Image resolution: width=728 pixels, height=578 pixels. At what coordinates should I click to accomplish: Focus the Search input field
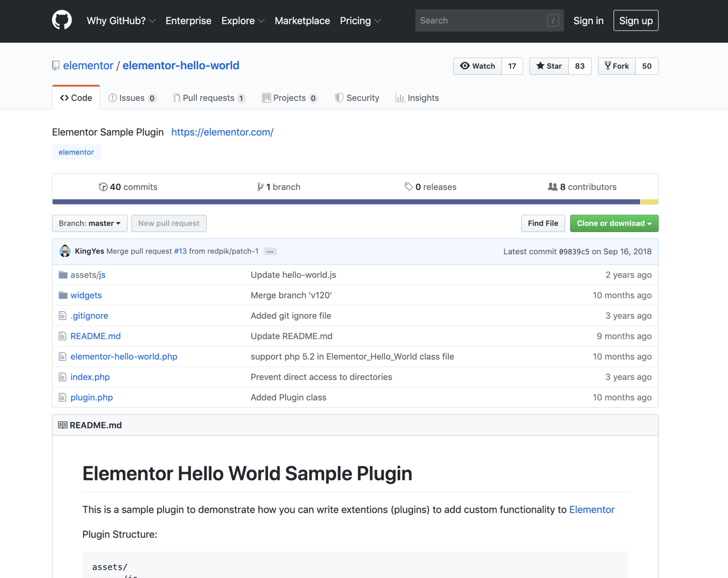[x=489, y=21]
